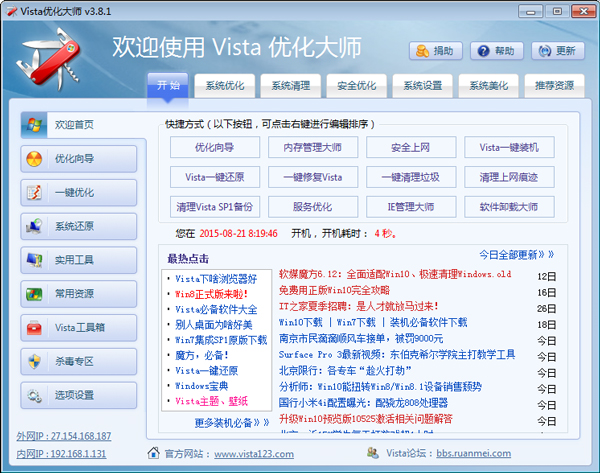Run 一键修复Vista shortcut
600x473 pixels.
313,177
